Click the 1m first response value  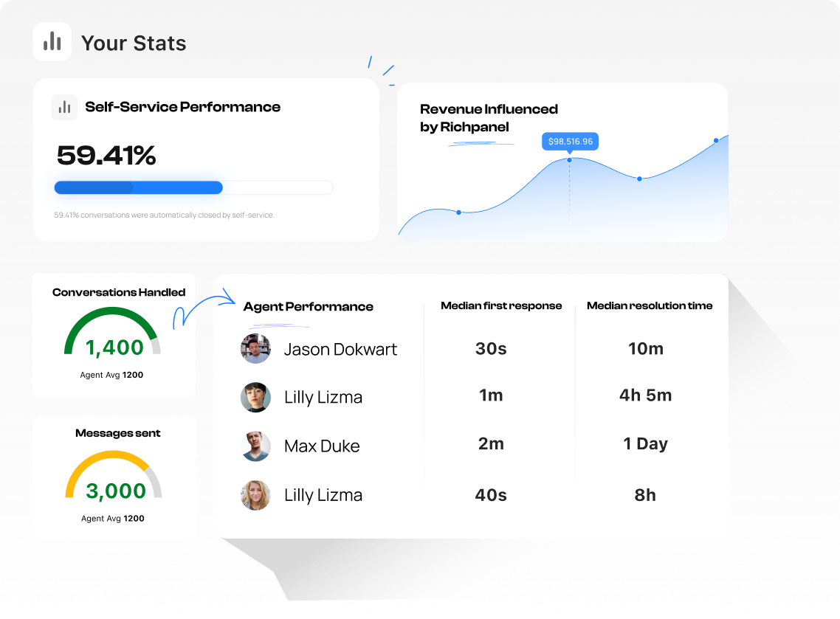point(491,395)
